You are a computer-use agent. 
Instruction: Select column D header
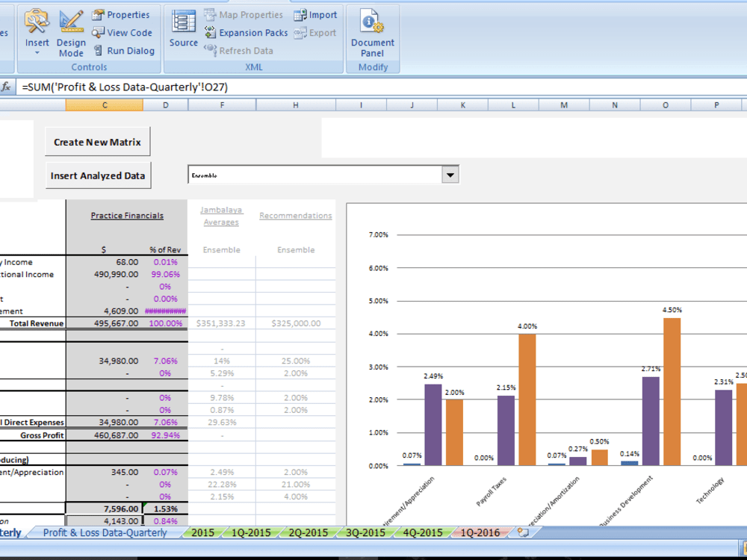click(x=165, y=105)
